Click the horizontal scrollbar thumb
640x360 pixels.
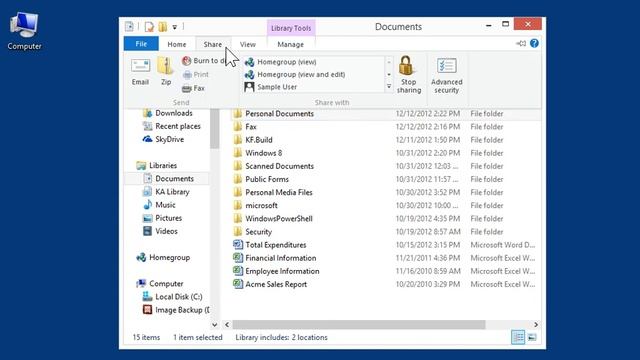pyautogui.click(x=359, y=324)
